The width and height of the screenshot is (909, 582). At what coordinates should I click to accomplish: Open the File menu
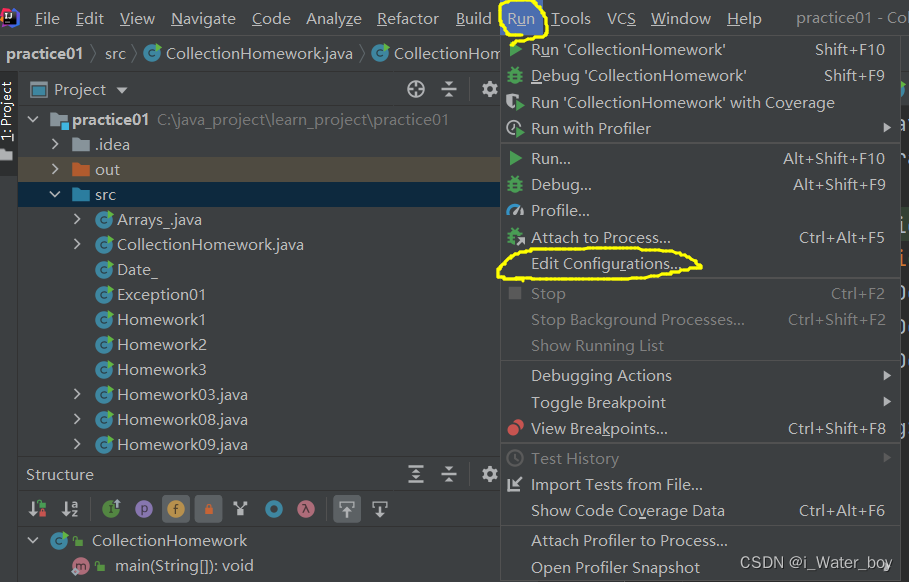[47, 19]
